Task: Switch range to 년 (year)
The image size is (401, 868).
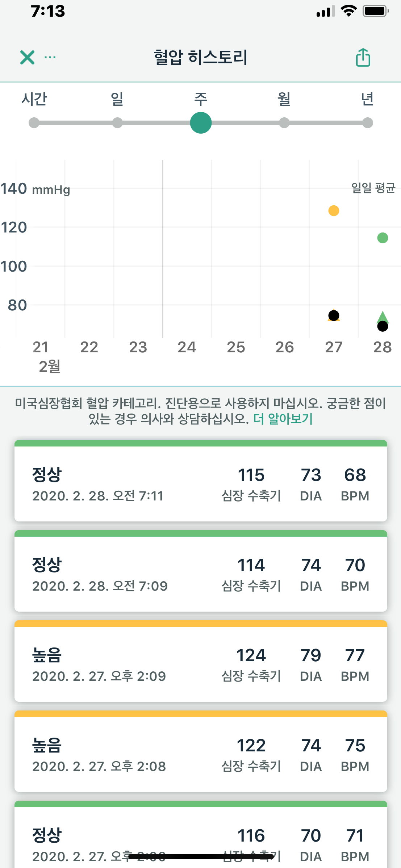Action: click(x=367, y=123)
